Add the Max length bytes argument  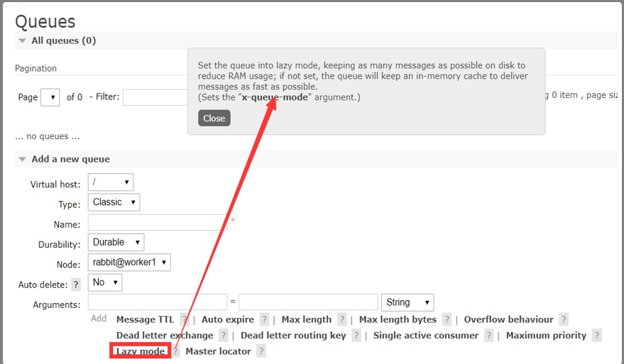(x=398, y=319)
